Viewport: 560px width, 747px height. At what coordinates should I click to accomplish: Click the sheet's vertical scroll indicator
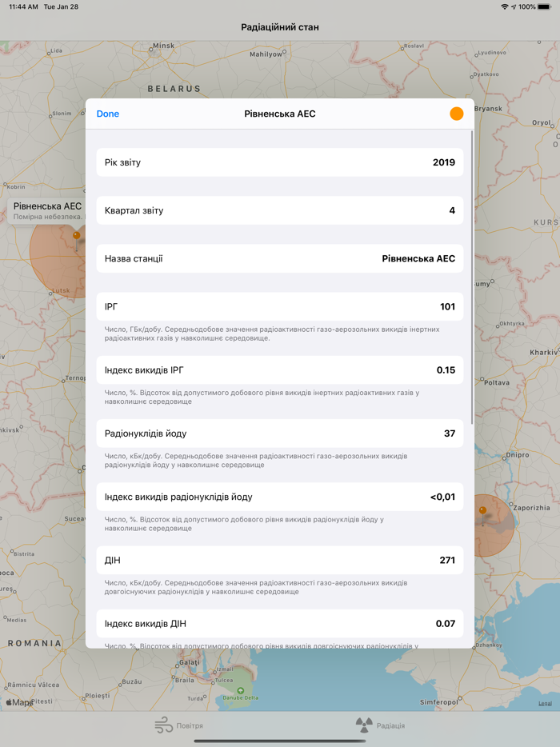[472, 278]
